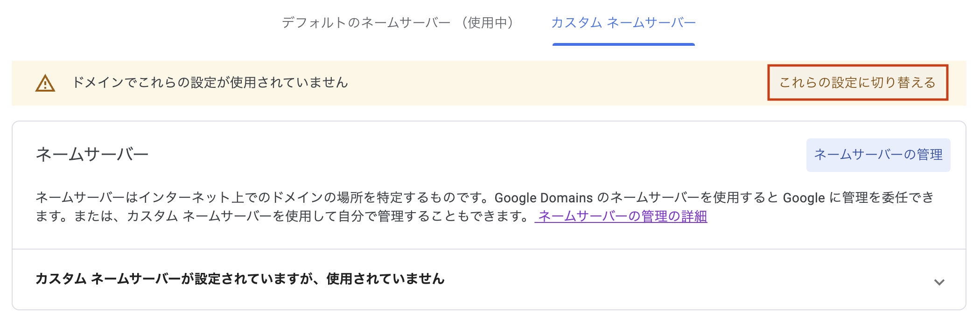This screenshot has width=980, height=315.
Task: Click the blue underline below the custom tab
Action: point(623,44)
